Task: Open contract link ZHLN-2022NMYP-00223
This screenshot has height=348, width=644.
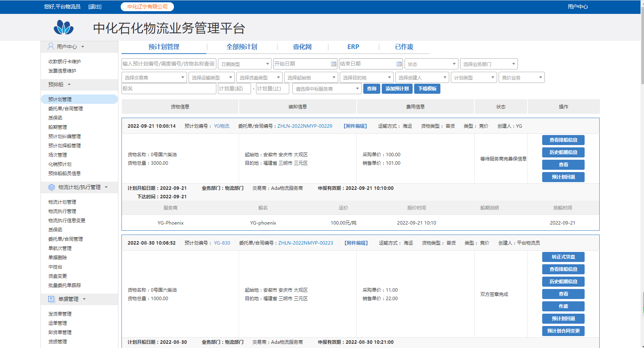Action: tap(306, 243)
